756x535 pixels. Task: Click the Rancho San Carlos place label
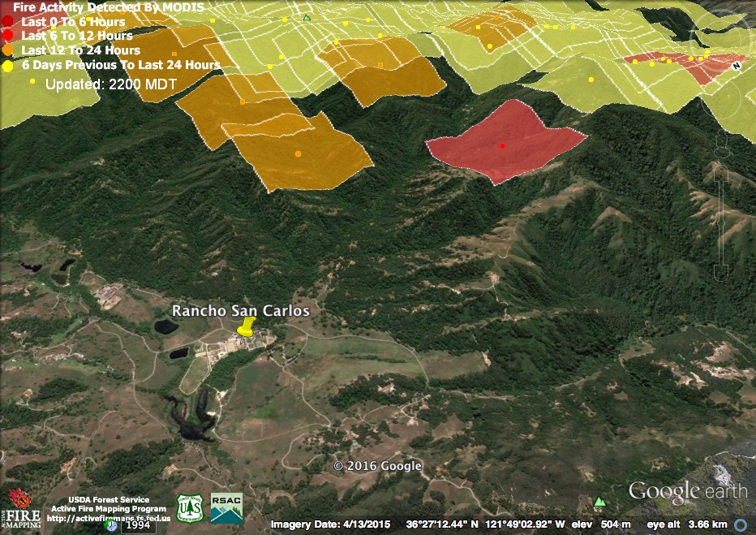(240, 311)
